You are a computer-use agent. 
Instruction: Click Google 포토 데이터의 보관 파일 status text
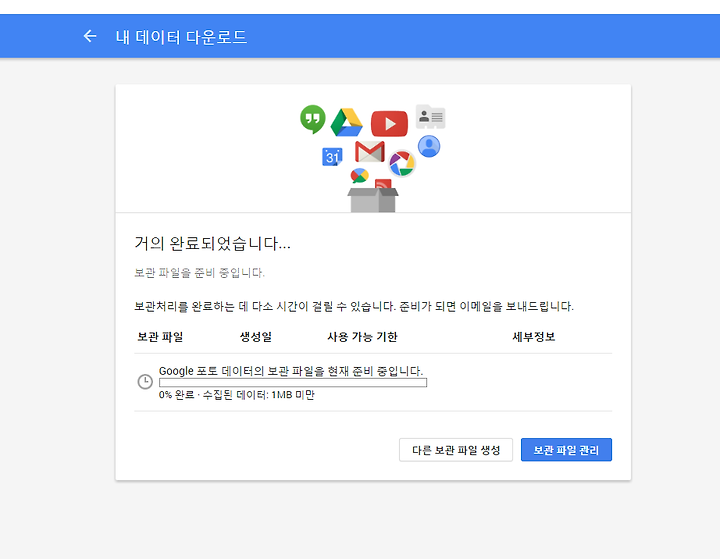click(x=291, y=371)
